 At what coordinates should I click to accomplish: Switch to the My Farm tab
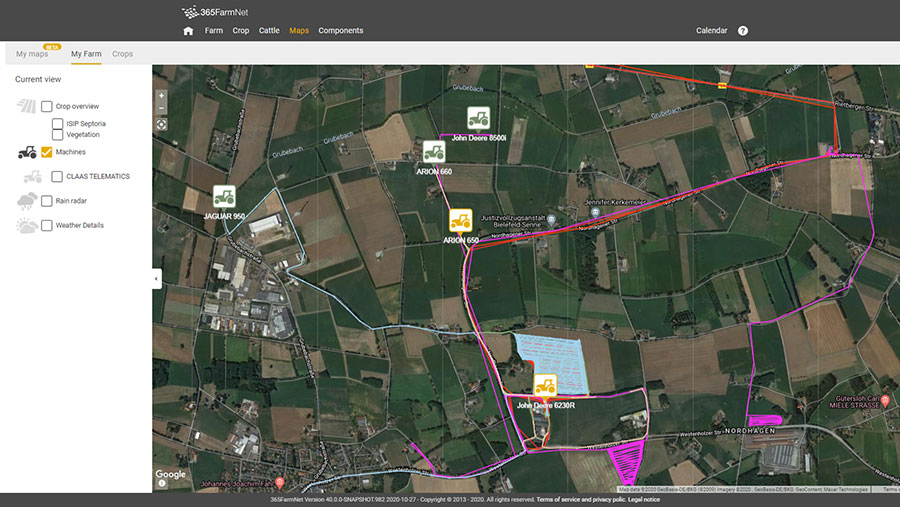point(86,54)
